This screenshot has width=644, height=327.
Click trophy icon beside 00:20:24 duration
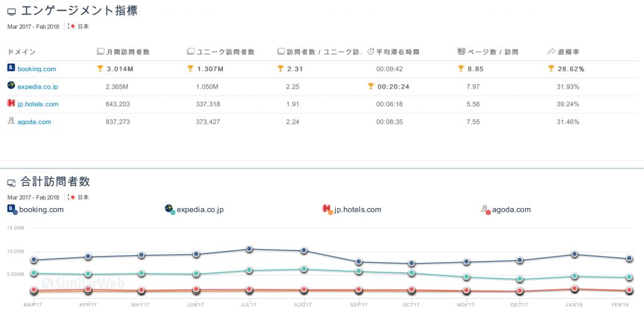click(x=371, y=86)
